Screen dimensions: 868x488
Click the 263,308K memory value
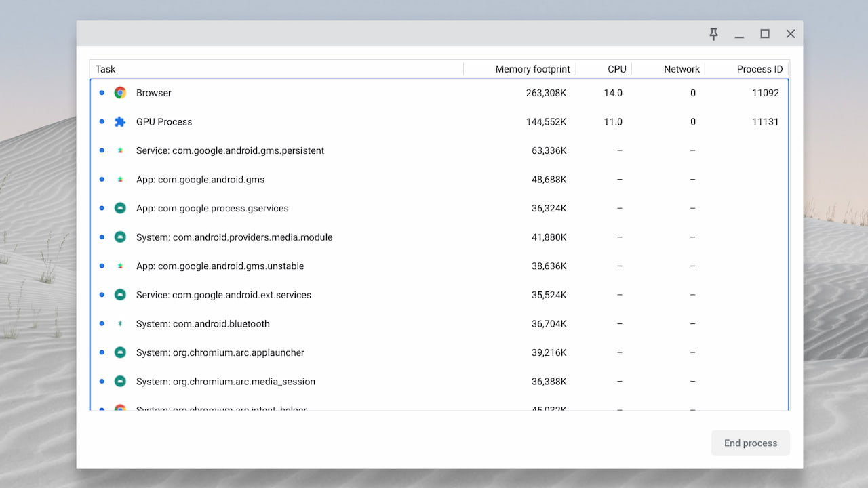coord(546,93)
